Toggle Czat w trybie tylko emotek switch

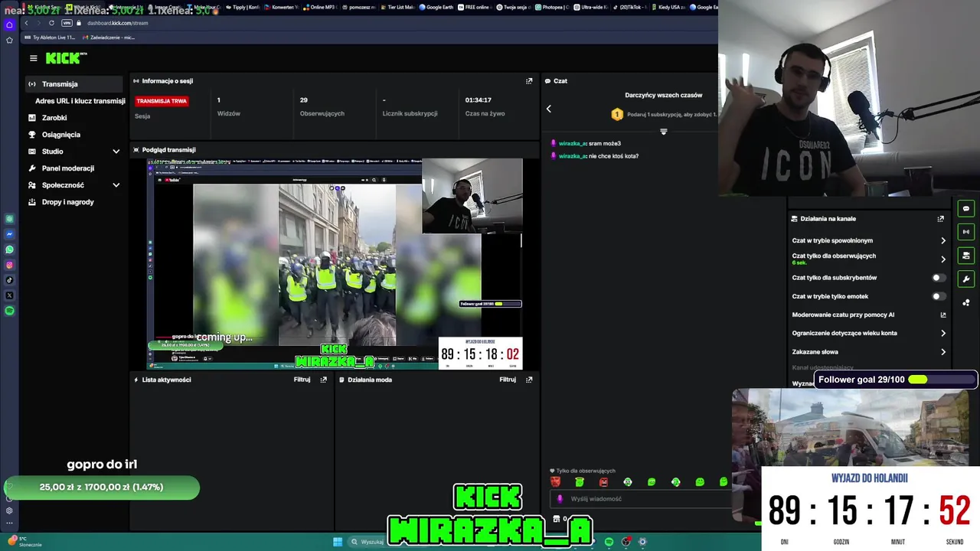tap(938, 296)
